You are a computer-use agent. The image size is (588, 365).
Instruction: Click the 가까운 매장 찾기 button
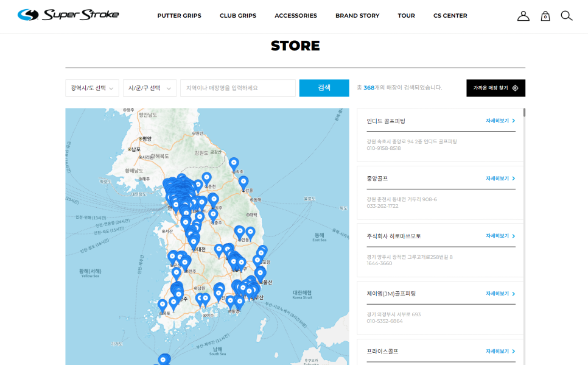coord(495,88)
